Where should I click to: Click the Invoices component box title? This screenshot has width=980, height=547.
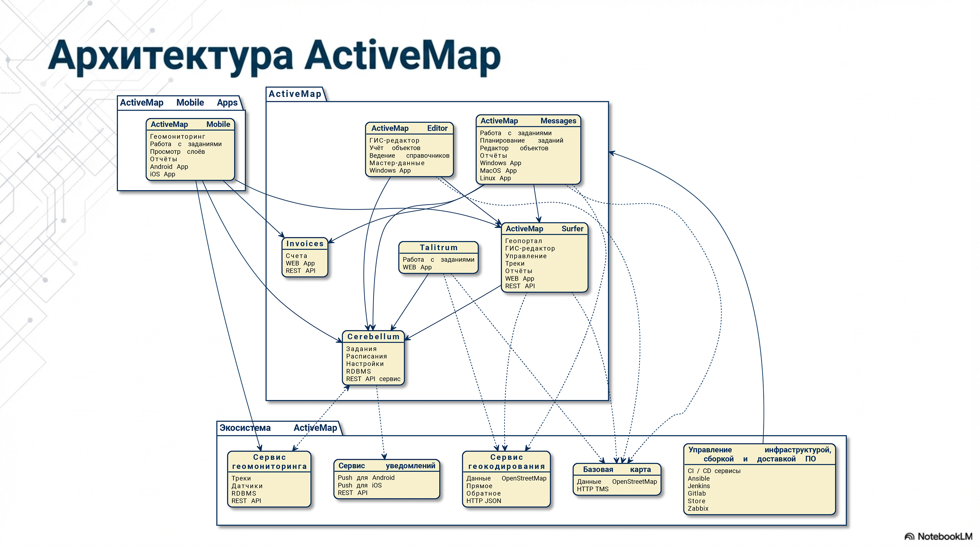pos(305,243)
